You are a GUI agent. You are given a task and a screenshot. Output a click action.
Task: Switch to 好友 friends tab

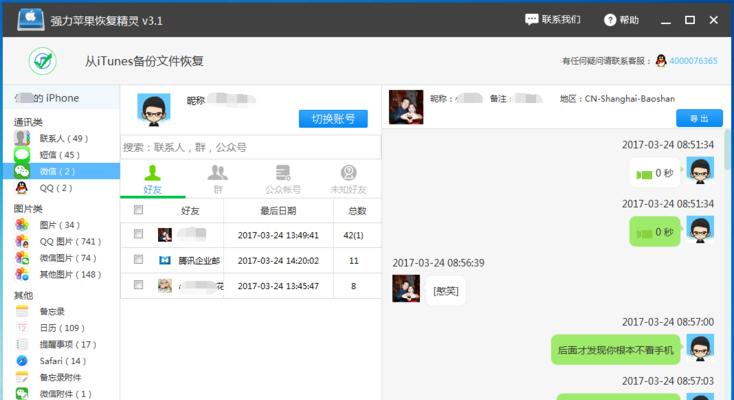pyautogui.click(x=153, y=179)
